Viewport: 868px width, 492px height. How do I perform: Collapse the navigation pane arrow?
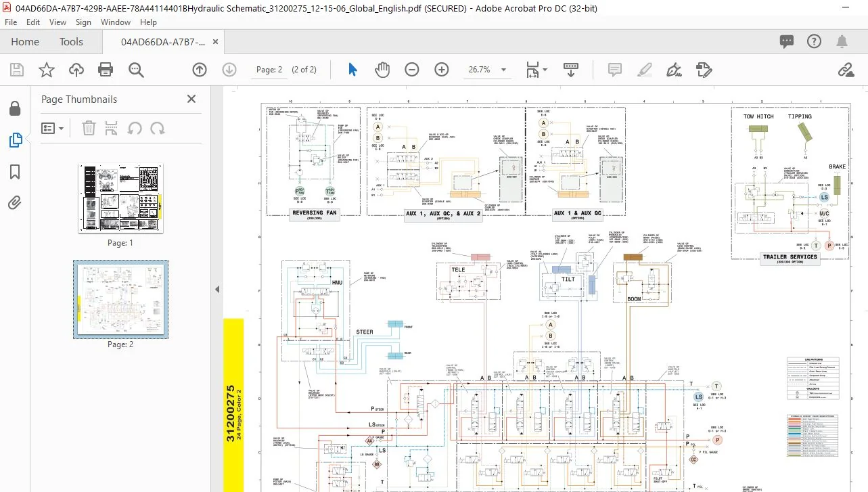pyautogui.click(x=217, y=289)
